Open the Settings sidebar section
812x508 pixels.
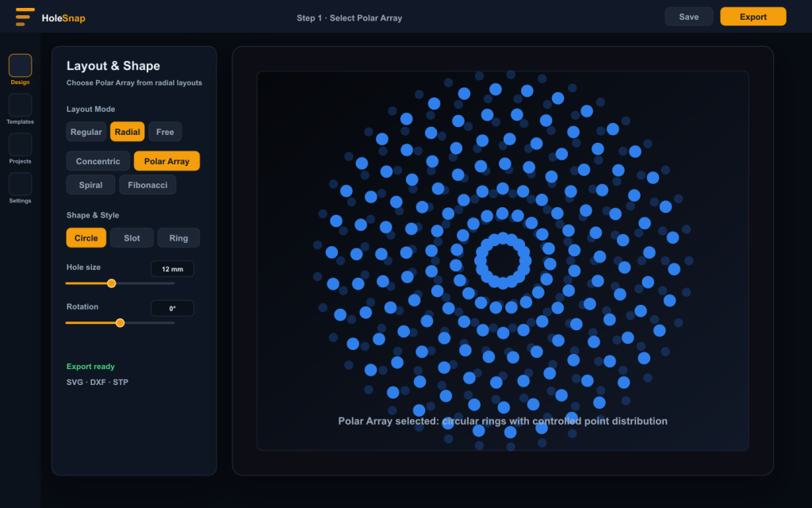[20, 188]
